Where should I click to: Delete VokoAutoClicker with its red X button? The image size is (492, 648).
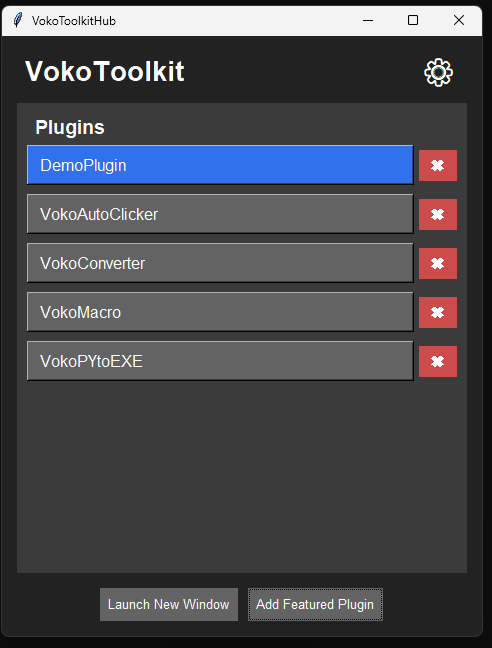point(438,214)
